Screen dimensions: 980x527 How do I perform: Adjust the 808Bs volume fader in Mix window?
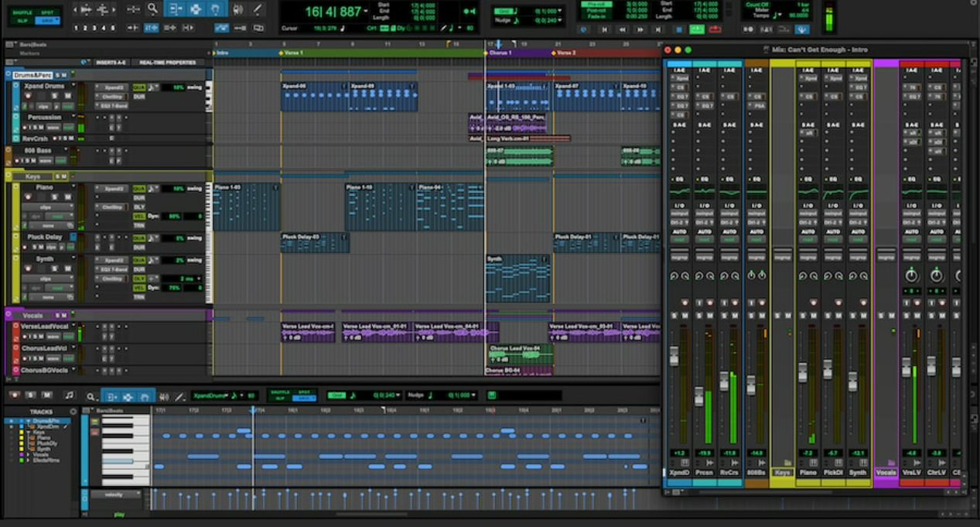[x=751, y=385]
